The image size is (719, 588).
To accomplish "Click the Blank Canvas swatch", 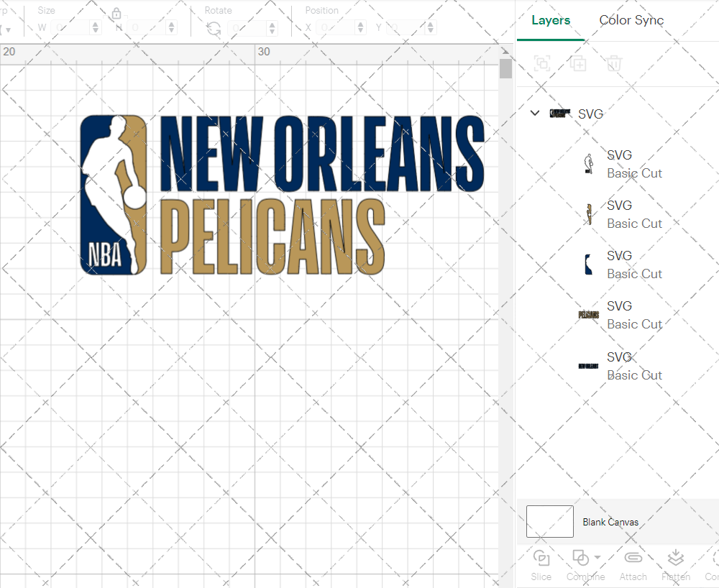I will [550, 522].
